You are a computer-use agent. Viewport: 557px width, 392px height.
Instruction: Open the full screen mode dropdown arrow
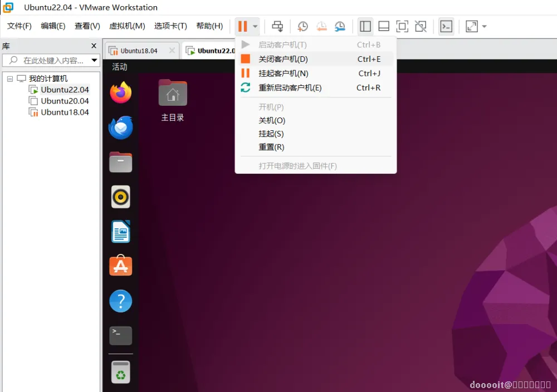(x=484, y=26)
